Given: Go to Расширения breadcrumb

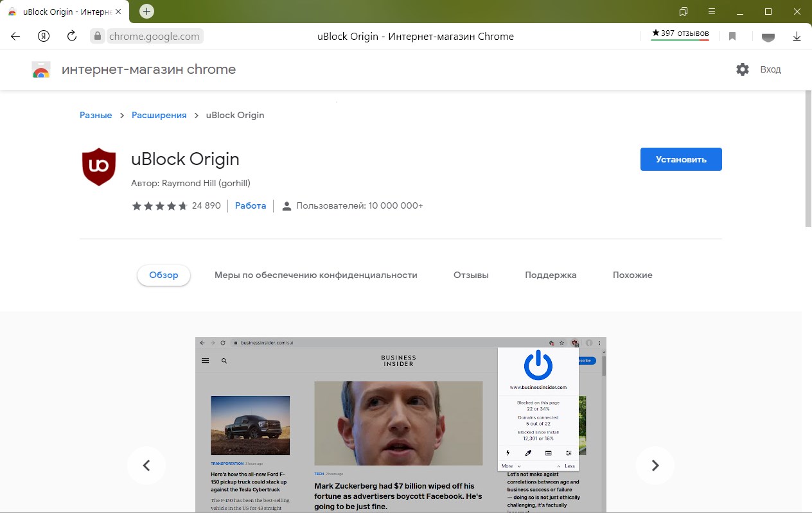Looking at the screenshot, I should (x=159, y=115).
